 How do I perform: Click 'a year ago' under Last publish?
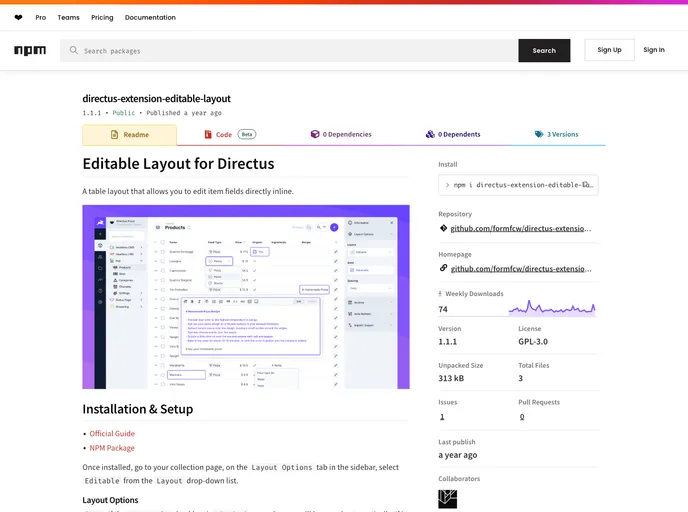tap(458, 455)
